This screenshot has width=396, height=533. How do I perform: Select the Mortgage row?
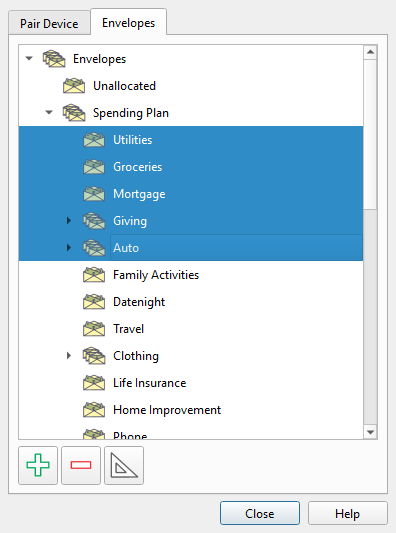coord(191,194)
